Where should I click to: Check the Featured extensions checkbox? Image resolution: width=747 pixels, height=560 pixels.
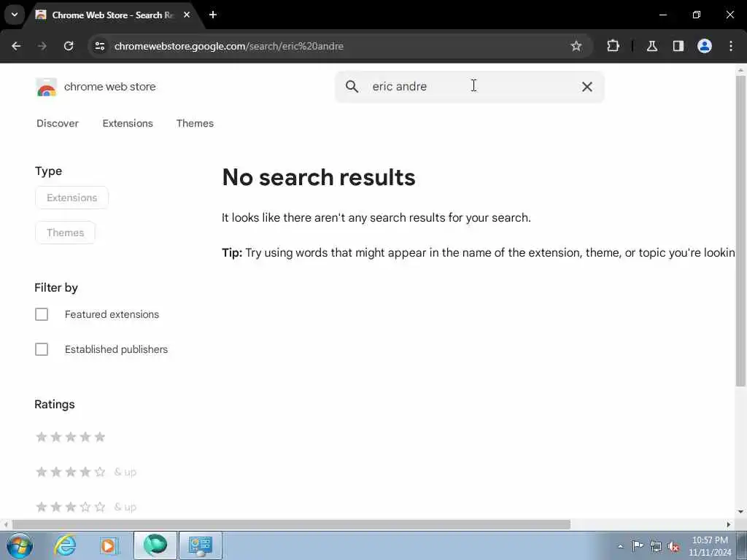point(42,314)
